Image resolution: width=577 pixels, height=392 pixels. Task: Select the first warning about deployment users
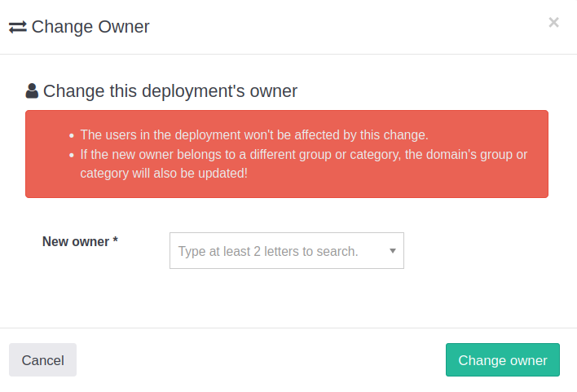point(253,134)
